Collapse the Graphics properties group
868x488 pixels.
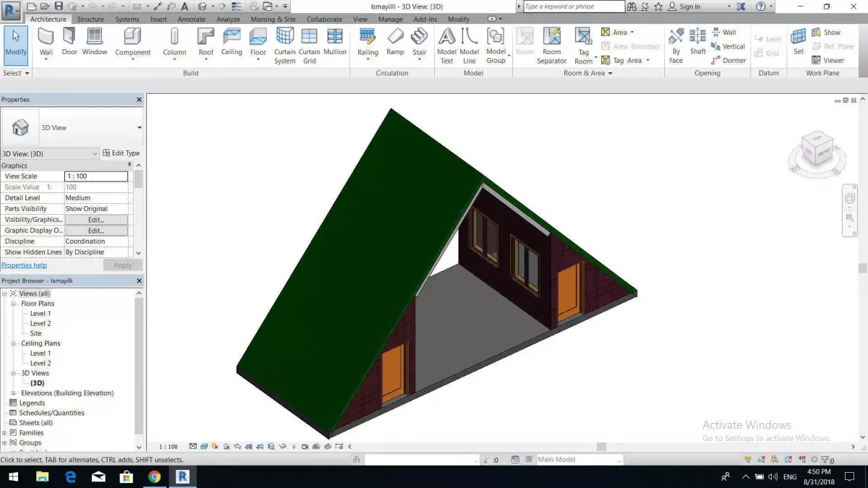[x=129, y=166]
